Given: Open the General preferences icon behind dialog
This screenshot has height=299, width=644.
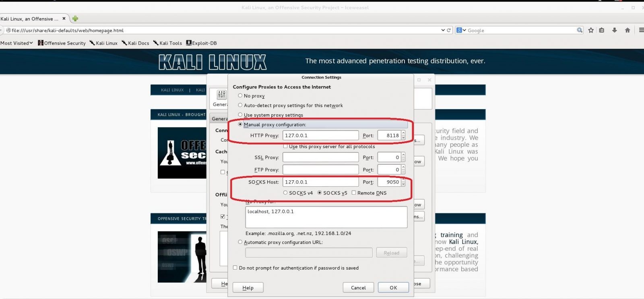Looking at the screenshot, I should [x=221, y=98].
